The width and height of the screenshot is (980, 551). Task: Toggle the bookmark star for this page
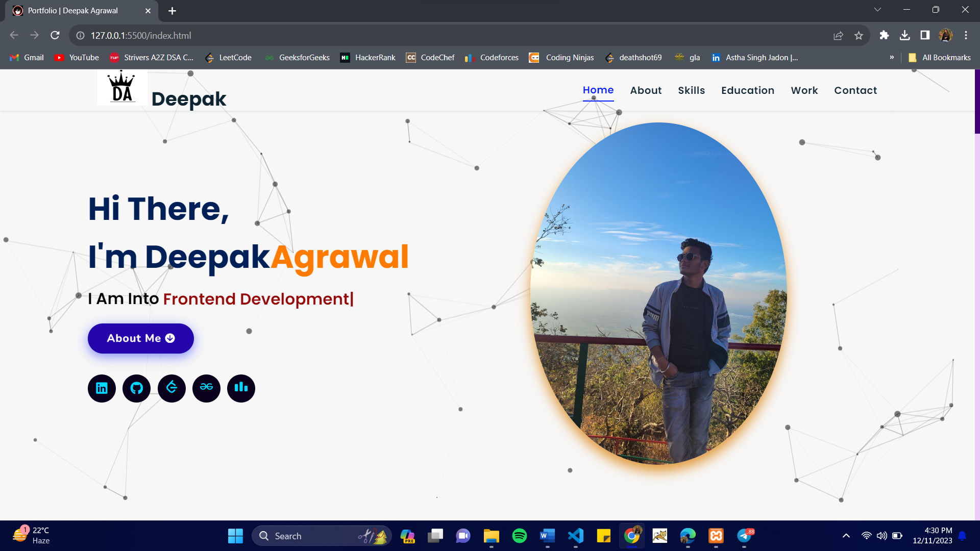coord(859,36)
